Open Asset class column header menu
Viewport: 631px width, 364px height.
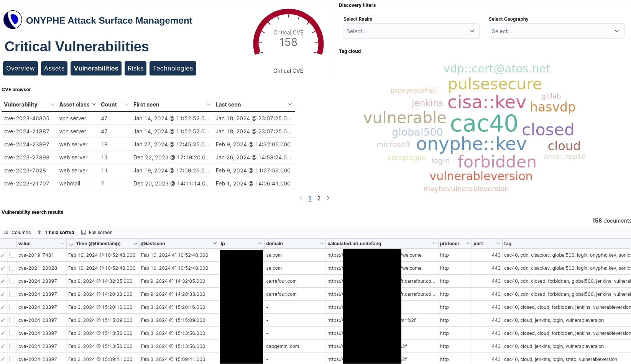pyautogui.click(x=94, y=105)
